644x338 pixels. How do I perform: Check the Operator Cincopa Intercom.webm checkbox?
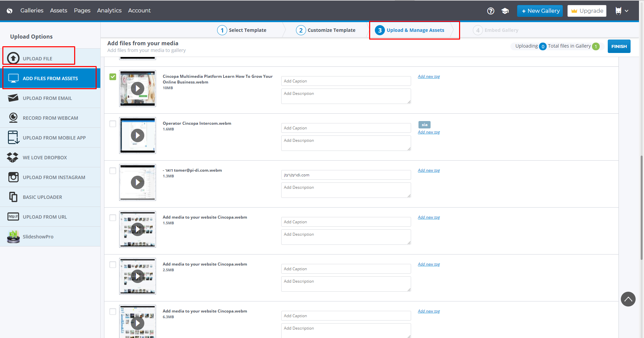point(113,124)
